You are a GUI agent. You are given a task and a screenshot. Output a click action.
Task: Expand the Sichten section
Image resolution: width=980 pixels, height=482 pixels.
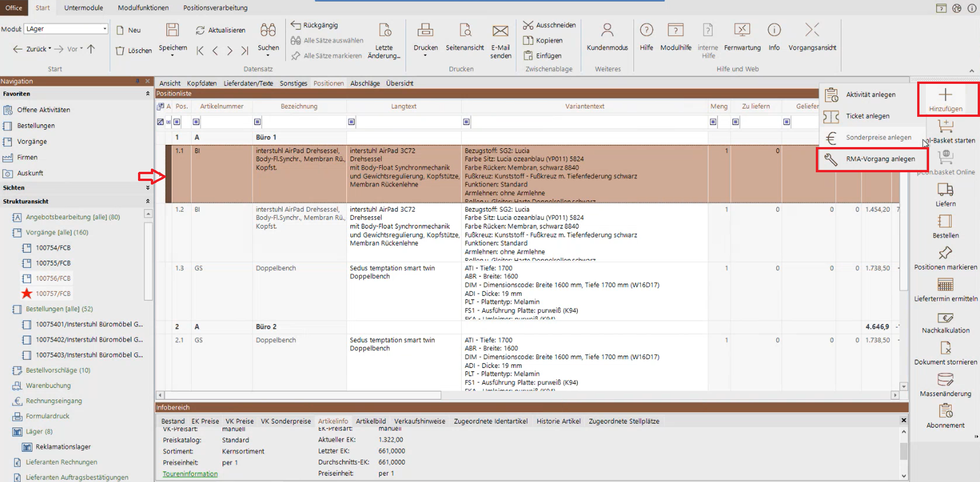click(148, 188)
